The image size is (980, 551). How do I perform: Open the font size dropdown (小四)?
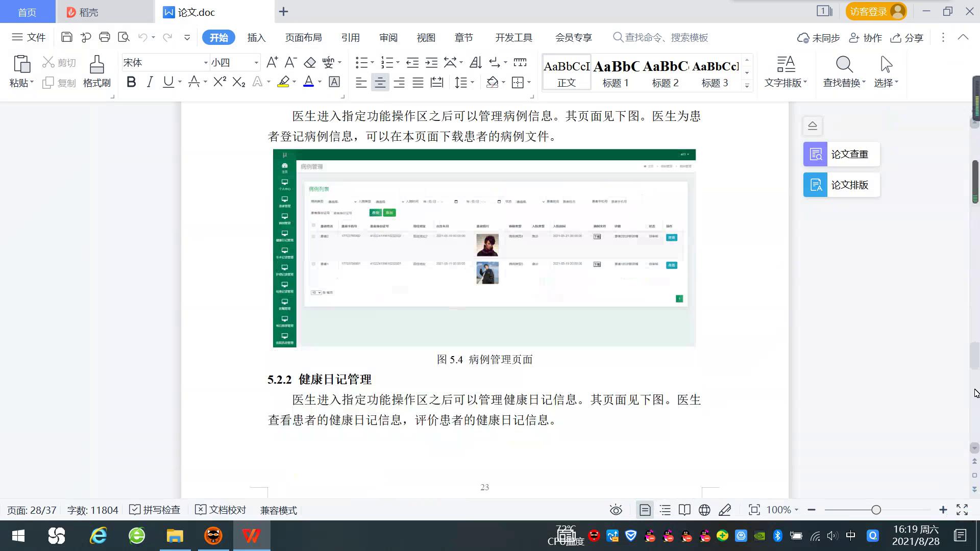click(x=256, y=63)
